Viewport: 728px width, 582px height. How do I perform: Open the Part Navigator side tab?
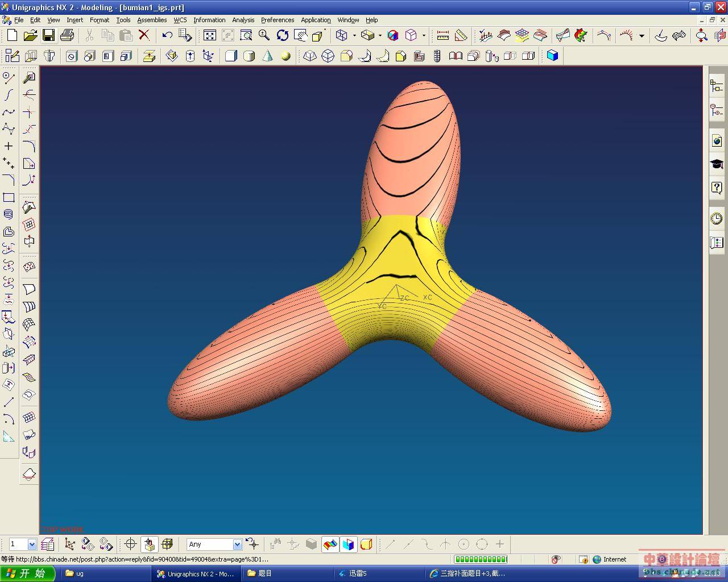(717, 110)
